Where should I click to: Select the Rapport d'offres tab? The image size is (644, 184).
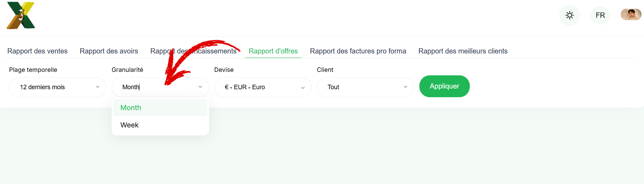[x=273, y=51]
